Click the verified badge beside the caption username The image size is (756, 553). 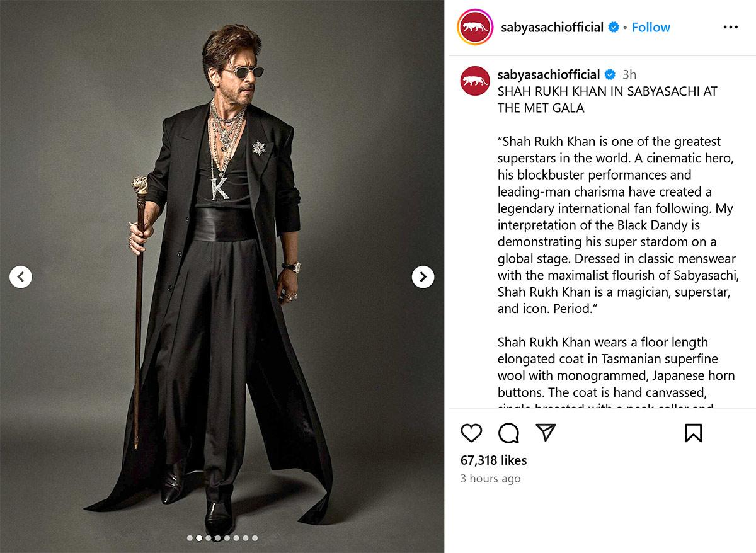(609, 74)
